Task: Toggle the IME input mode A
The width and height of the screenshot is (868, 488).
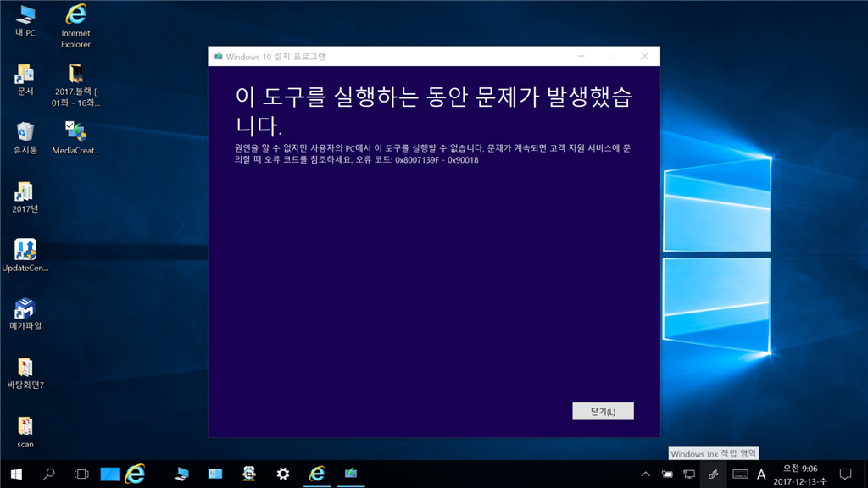Action: (x=762, y=474)
